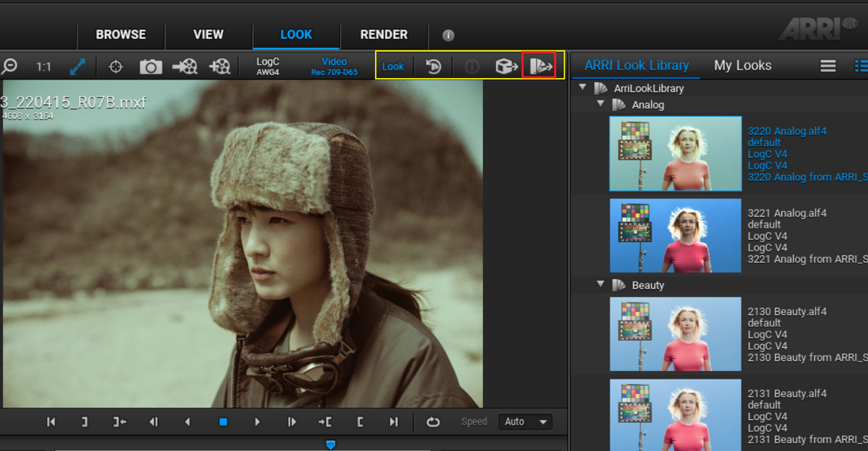868x451 pixels.
Task: Select the 3220 Analog look thumbnail
Action: pos(675,153)
